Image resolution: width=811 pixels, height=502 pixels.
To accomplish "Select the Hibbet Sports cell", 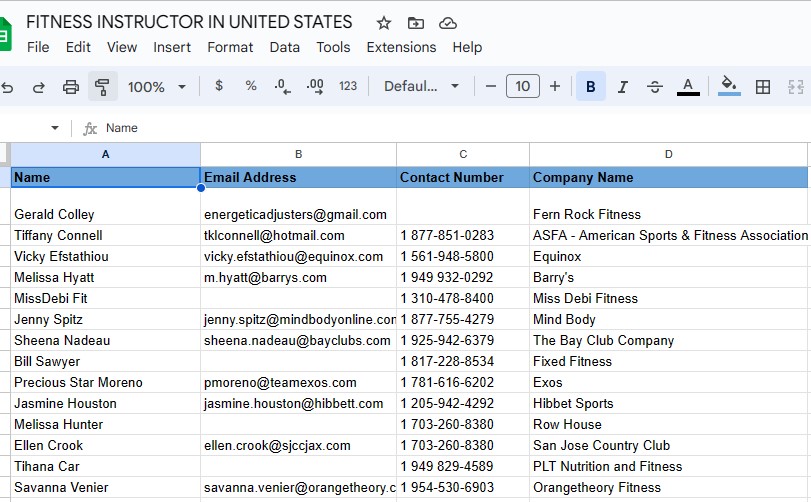I will click(x=668, y=404).
